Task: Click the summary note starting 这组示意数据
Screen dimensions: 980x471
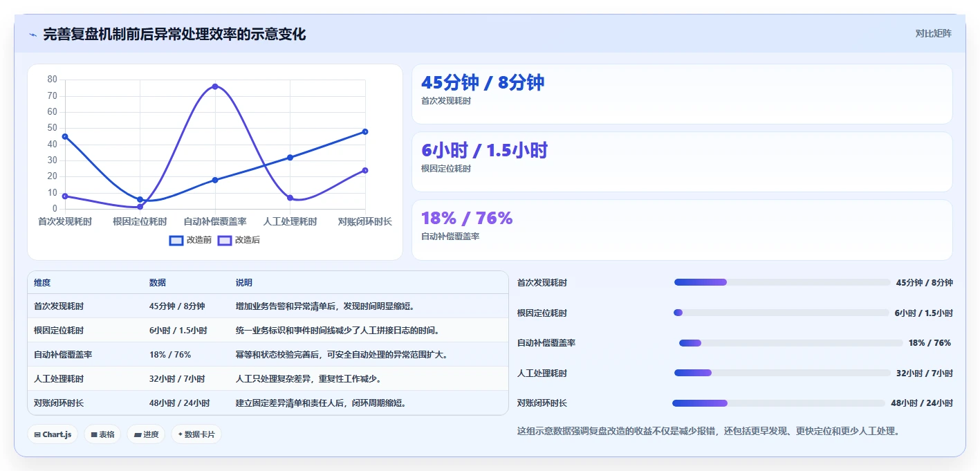Action: point(709,432)
